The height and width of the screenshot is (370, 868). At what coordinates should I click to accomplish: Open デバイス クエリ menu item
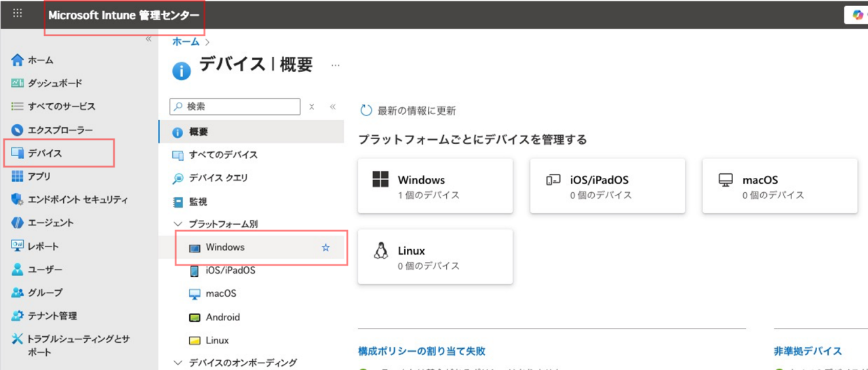pos(218,178)
